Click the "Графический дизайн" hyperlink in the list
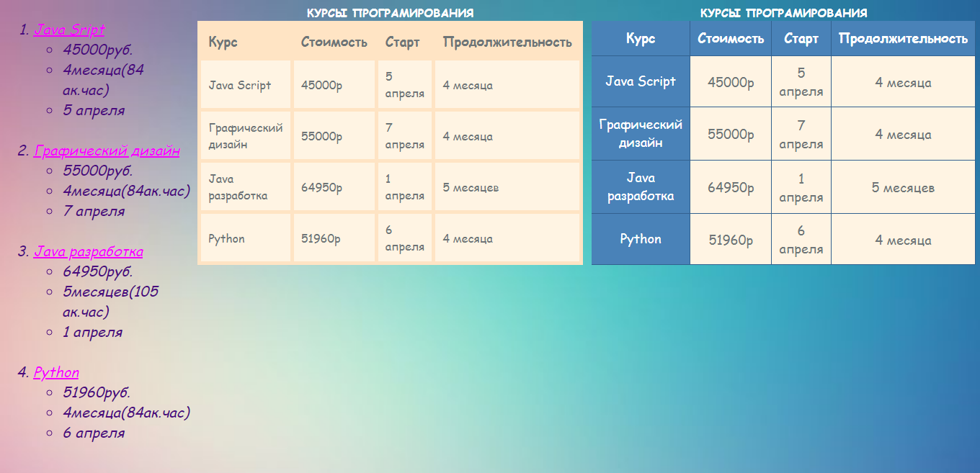The height and width of the screenshot is (473, 980). pos(107,150)
